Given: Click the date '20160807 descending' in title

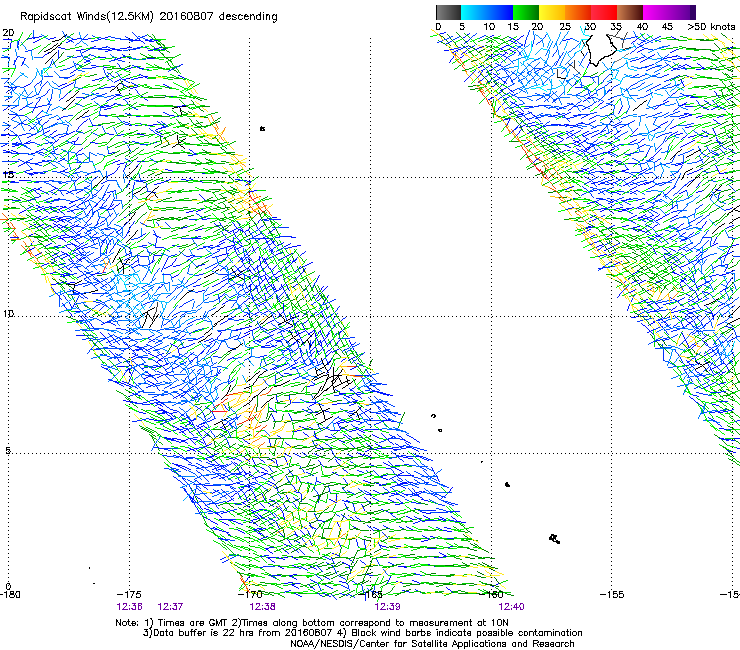Looking at the screenshot, I should [219, 17].
